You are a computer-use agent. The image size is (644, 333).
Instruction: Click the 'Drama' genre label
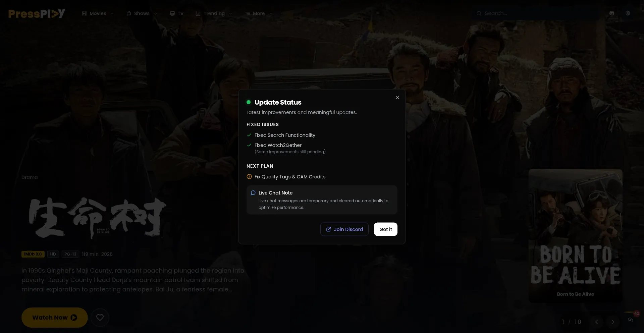30,177
